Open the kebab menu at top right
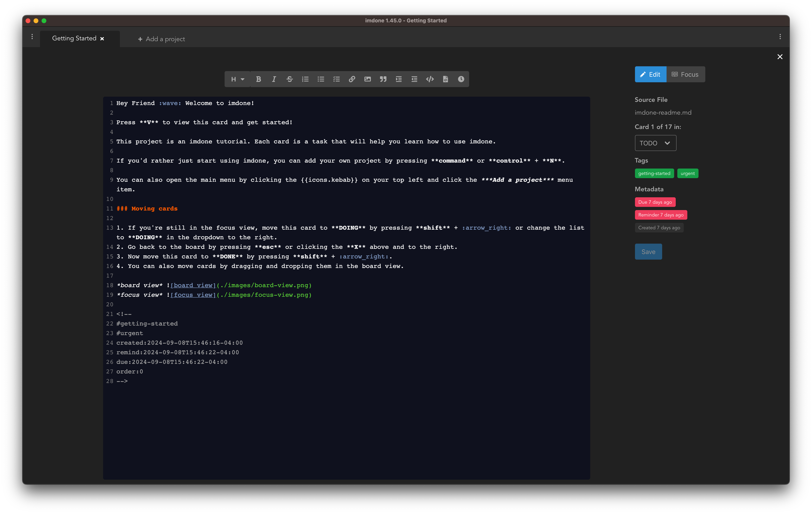Screen dimensions: 812x514 (780, 37)
